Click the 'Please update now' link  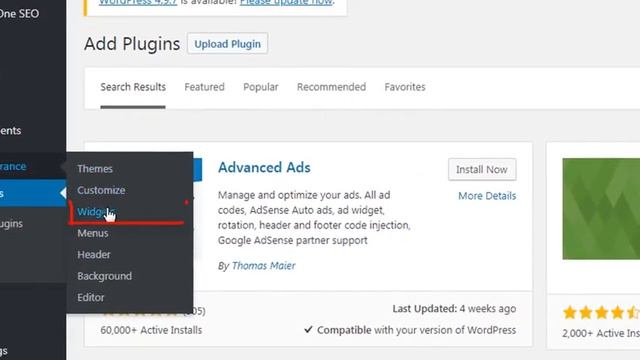[x=287, y=2]
